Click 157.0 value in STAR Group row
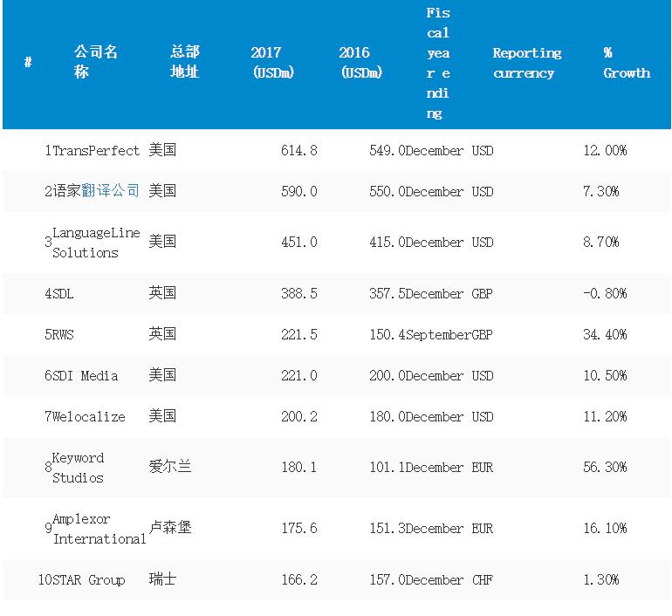This screenshot has height=616, width=672. pos(387,579)
